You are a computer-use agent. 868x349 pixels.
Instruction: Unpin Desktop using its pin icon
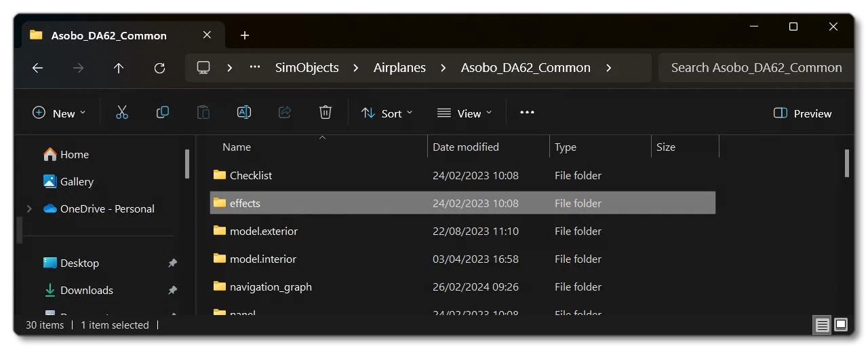tap(172, 263)
